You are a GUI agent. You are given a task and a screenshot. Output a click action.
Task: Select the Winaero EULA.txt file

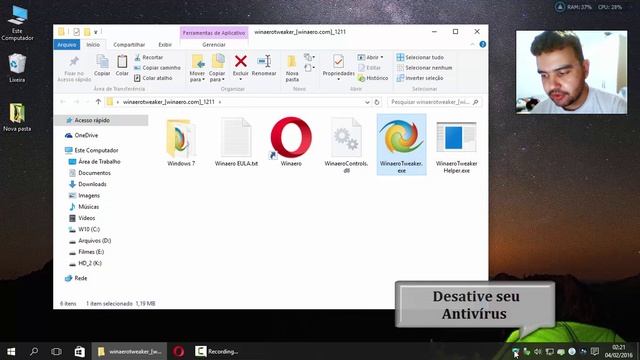coord(236,142)
